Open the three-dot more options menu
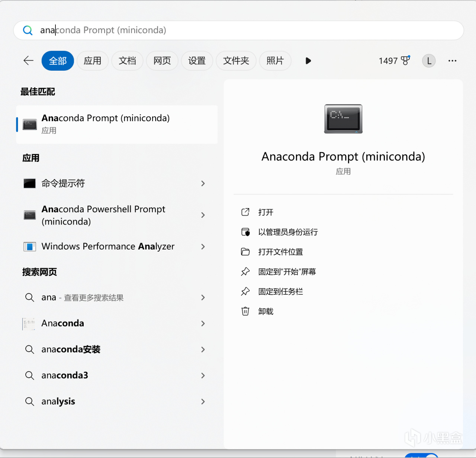Image resolution: width=476 pixels, height=458 pixels. (x=452, y=61)
